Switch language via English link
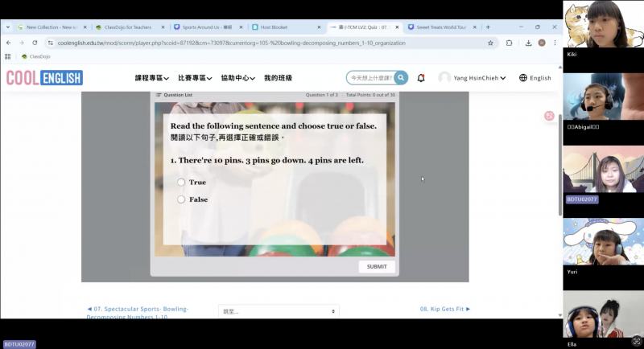Image resolution: width=644 pixels, height=349 pixels. 540,78
